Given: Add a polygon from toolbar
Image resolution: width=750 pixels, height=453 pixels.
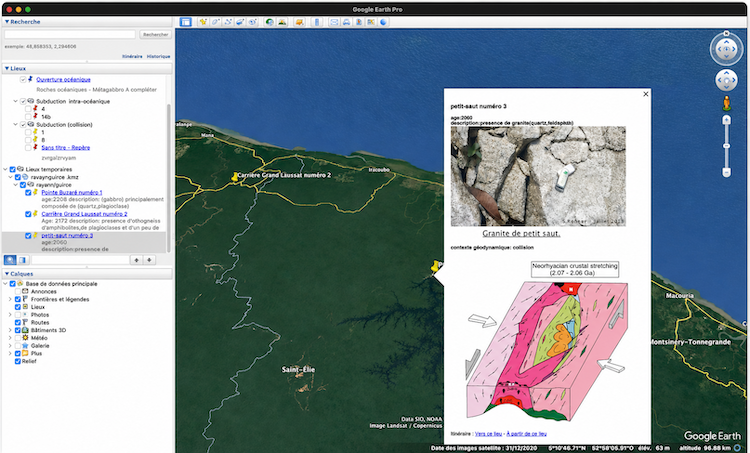Looking at the screenshot, I should (216, 22).
